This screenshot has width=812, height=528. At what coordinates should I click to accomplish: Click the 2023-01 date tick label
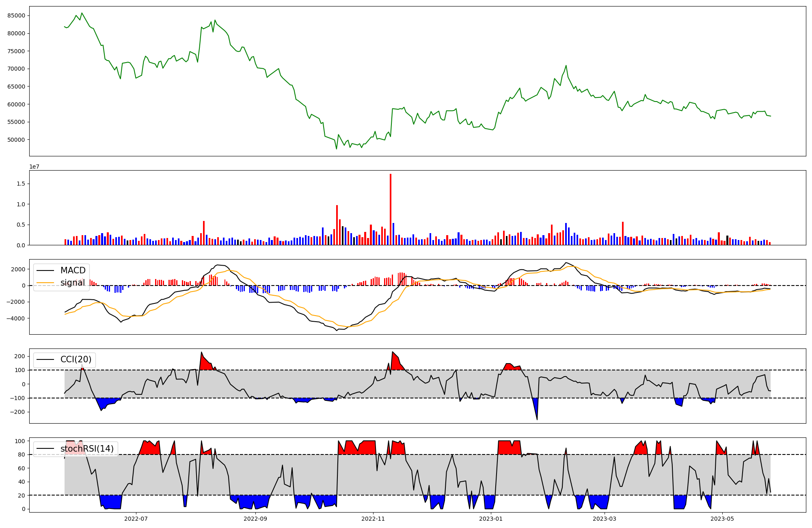491,519
